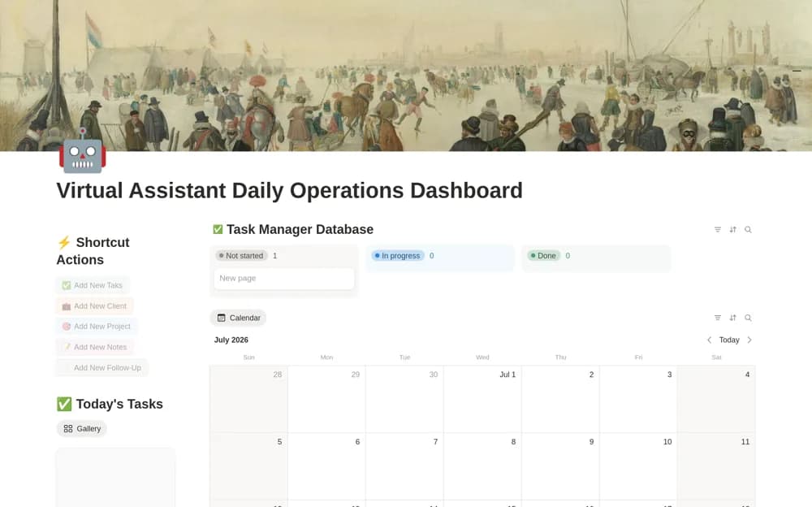Open New page card in Not started

[283, 279]
